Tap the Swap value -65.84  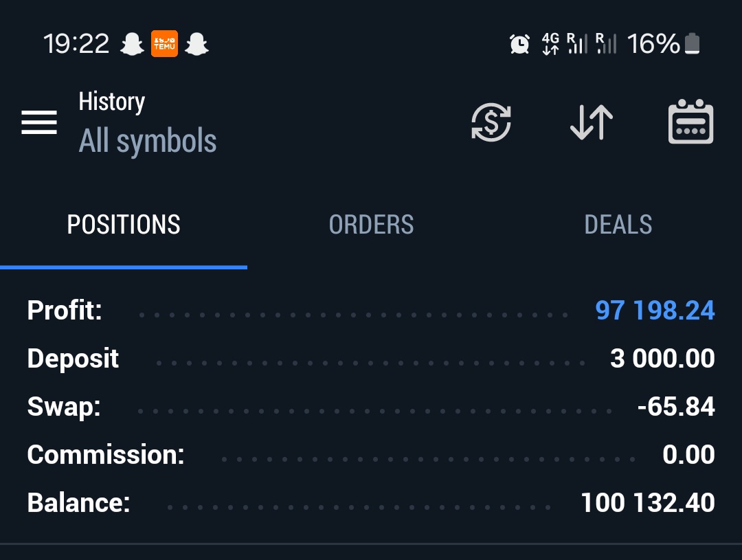676,407
